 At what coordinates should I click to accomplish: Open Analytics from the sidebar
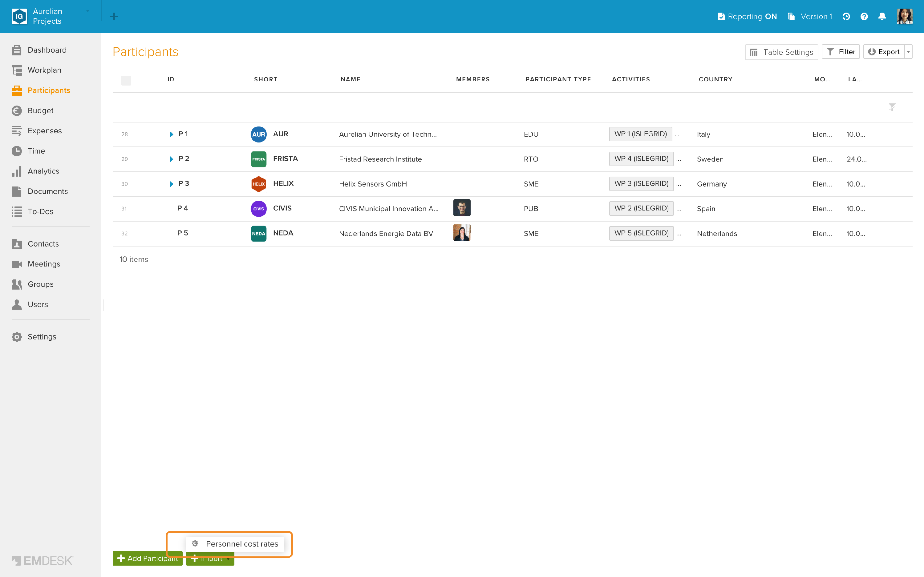pyautogui.click(x=43, y=171)
